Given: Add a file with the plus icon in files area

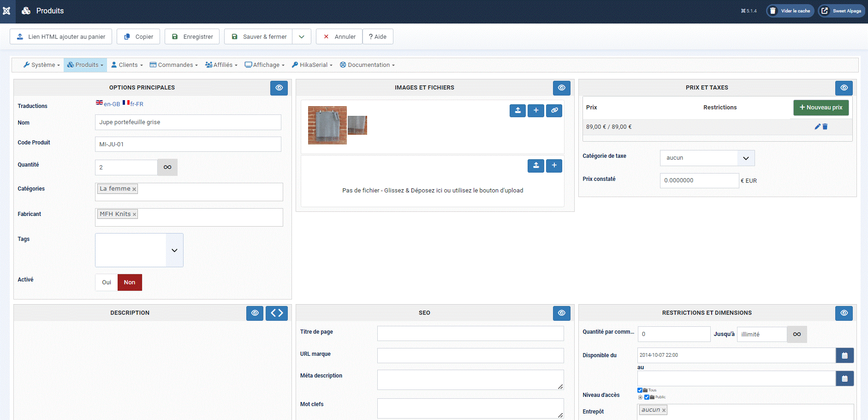Looking at the screenshot, I should point(554,165).
